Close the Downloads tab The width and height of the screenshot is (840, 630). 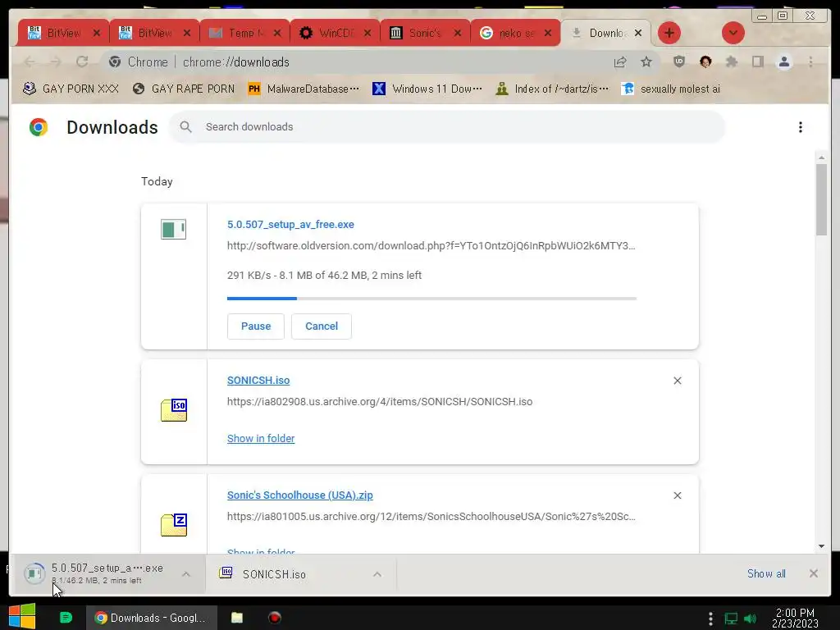[638, 33]
